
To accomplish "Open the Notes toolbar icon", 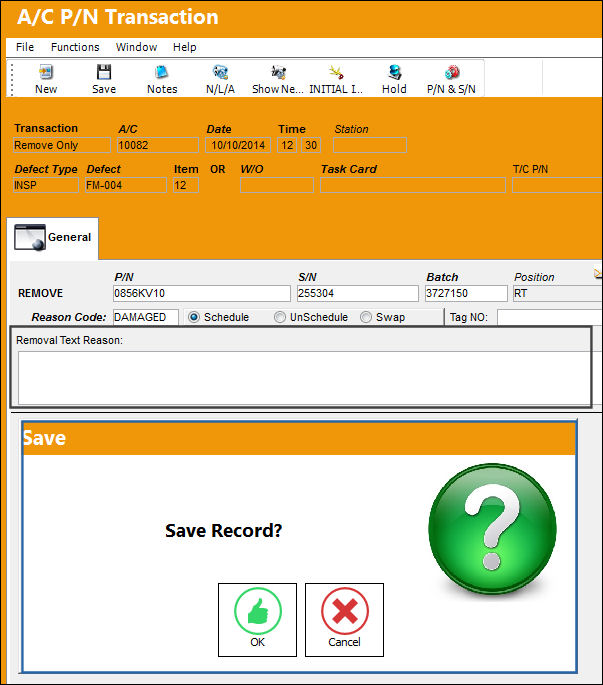I will [162, 72].
